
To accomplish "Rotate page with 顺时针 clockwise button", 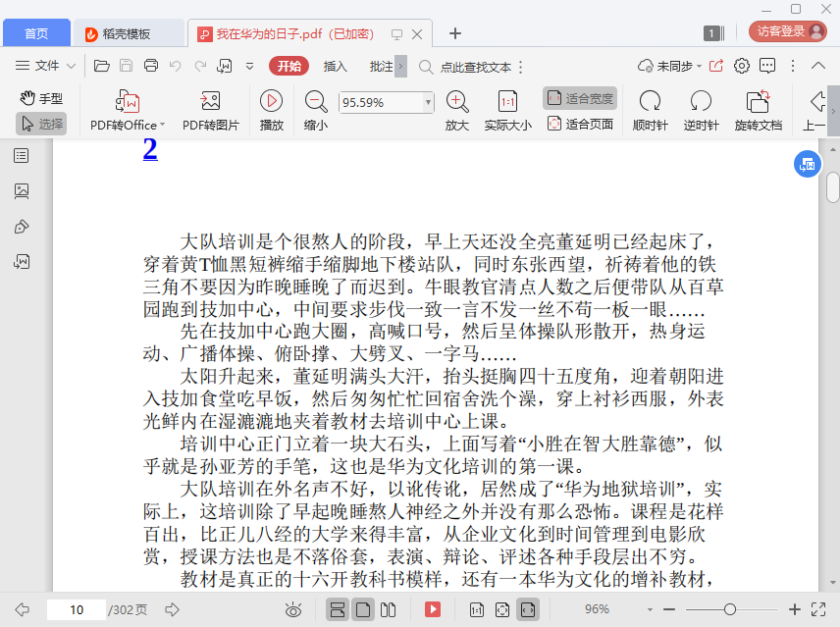I will [650, 110].
